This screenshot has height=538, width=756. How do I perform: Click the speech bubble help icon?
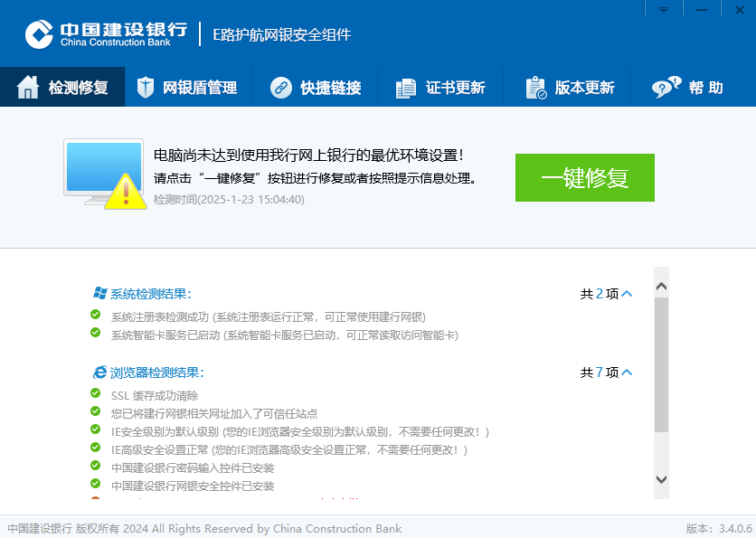click(666, 88)
